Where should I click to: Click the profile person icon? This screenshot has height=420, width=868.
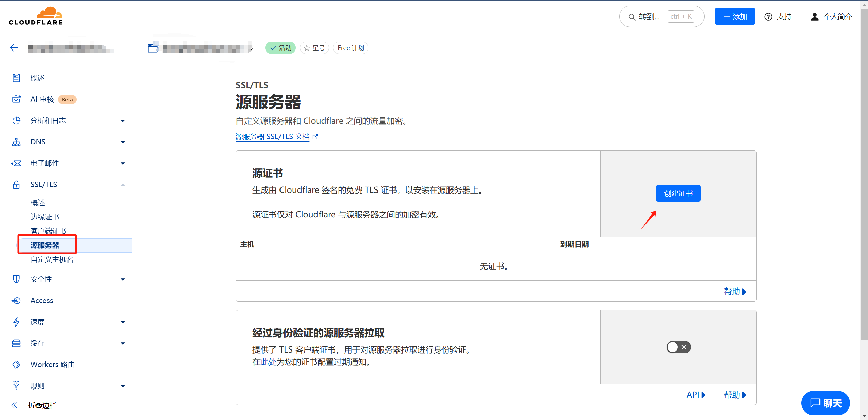click(814, 17)
